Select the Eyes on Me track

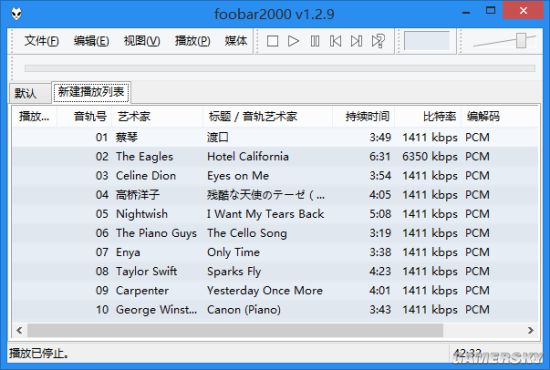275,175
